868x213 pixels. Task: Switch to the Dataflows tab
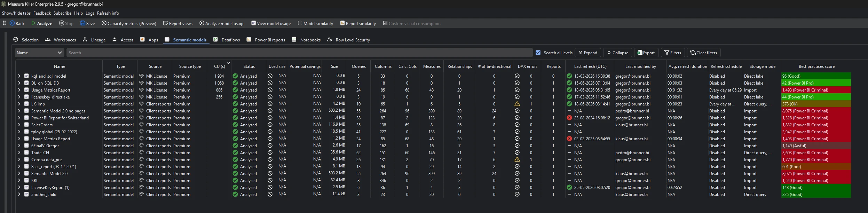point(227,40)
